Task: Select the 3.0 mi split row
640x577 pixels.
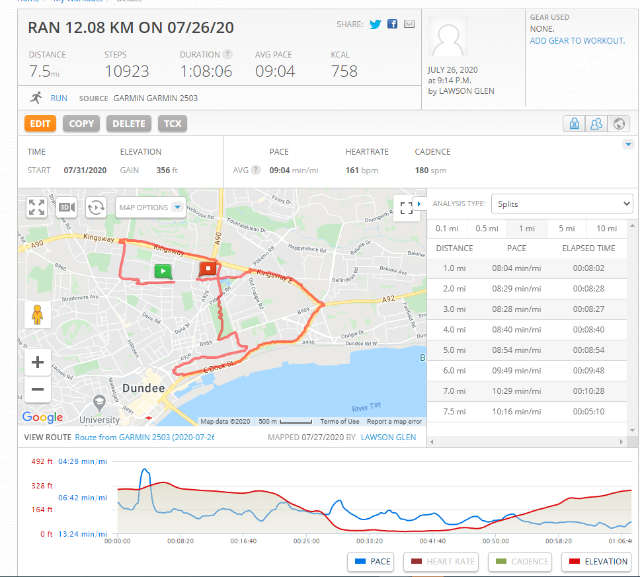Action: click(527, 309)
